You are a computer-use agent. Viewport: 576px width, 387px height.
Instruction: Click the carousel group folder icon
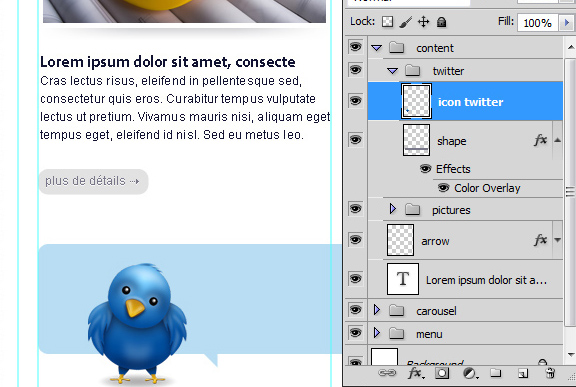[396, 310]
